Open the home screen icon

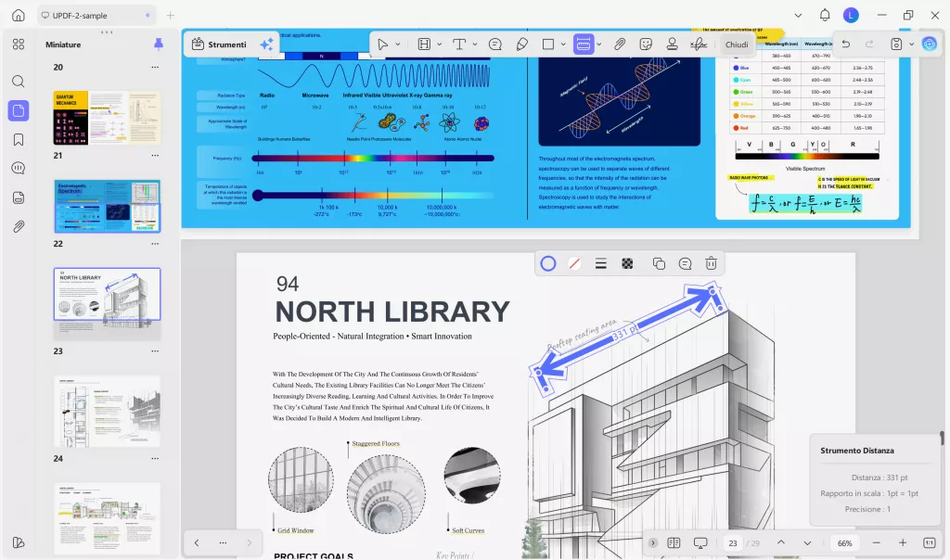coord(19,15)
